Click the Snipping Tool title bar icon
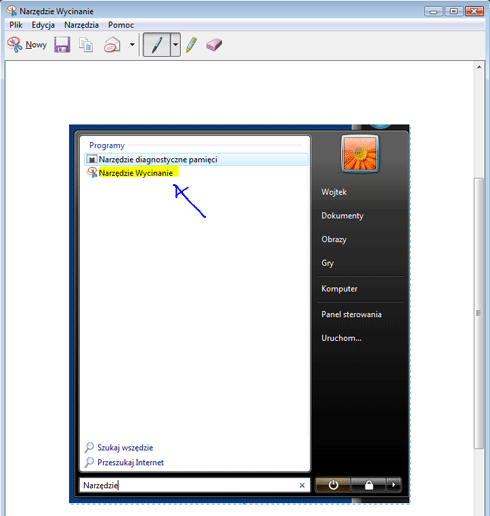The height and width of the screenshot is (516, 490). [x=12, y=11]
